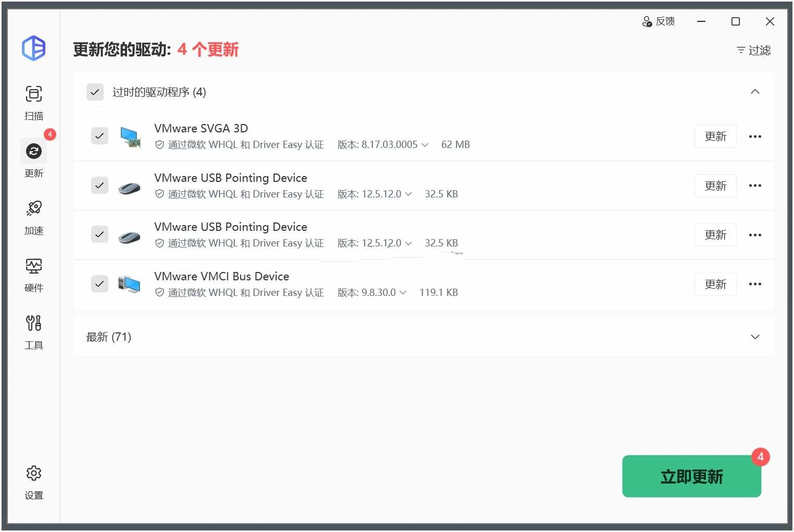
Task: Click the 过时的驱动程序 (4) label
Action: [159, 92]
